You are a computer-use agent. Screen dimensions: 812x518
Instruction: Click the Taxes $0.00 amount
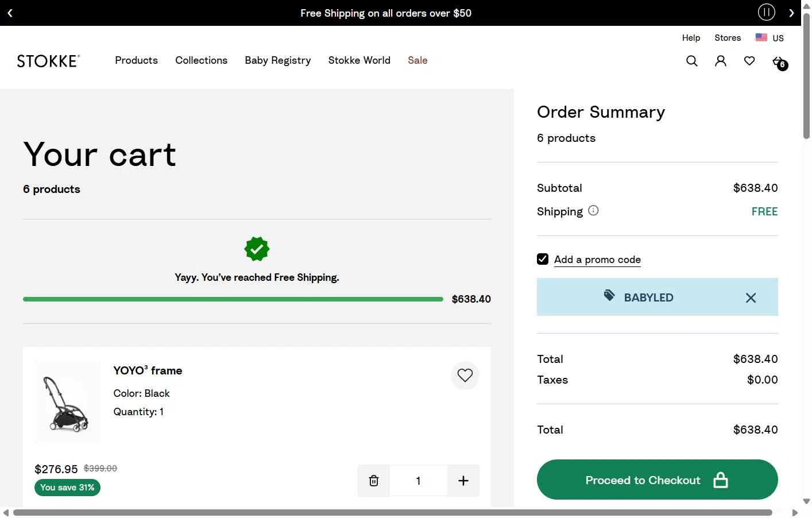[x=762, y=380]
